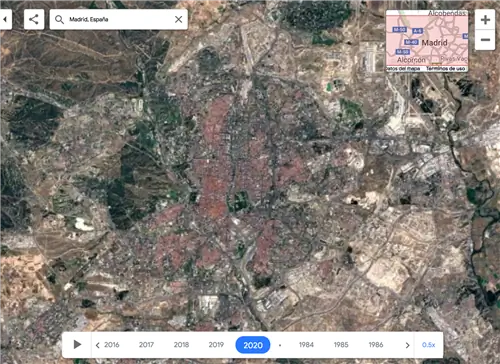This screenshot has width=500, height=364.
Task: Click the dot separator after 2020
Action: point(280,345)
